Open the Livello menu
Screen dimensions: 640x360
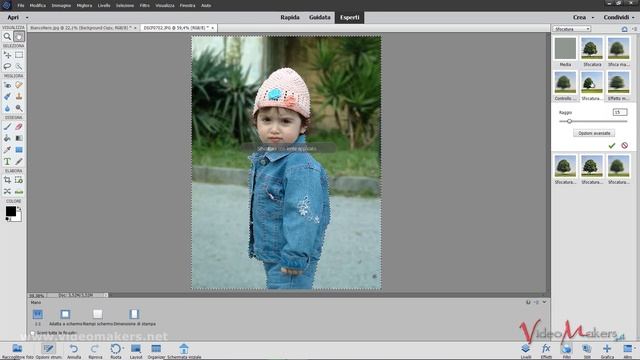(x=104, y=6)
